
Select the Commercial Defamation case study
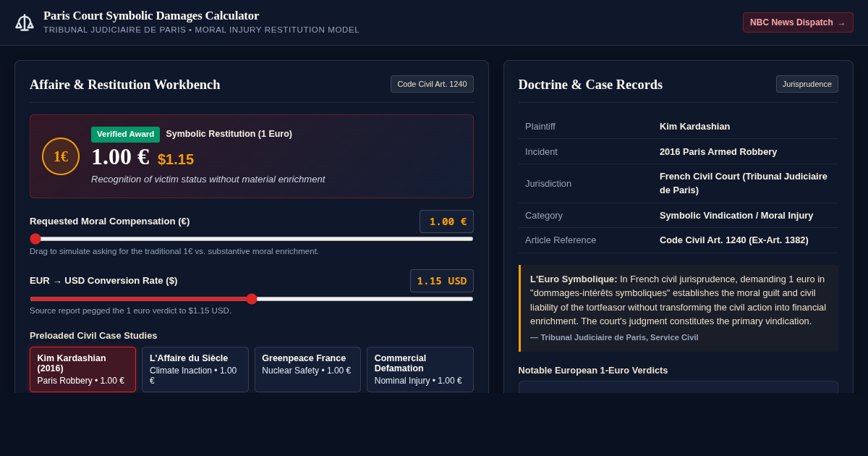click(420, 369)
